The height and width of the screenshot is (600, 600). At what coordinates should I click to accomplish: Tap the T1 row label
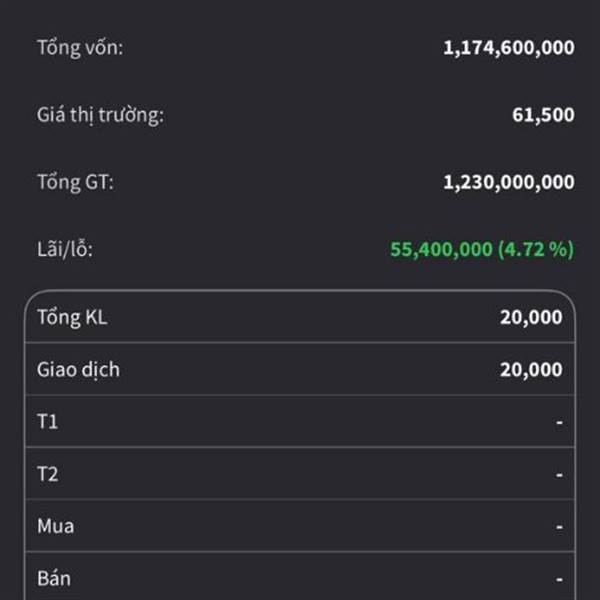point(47,422)
